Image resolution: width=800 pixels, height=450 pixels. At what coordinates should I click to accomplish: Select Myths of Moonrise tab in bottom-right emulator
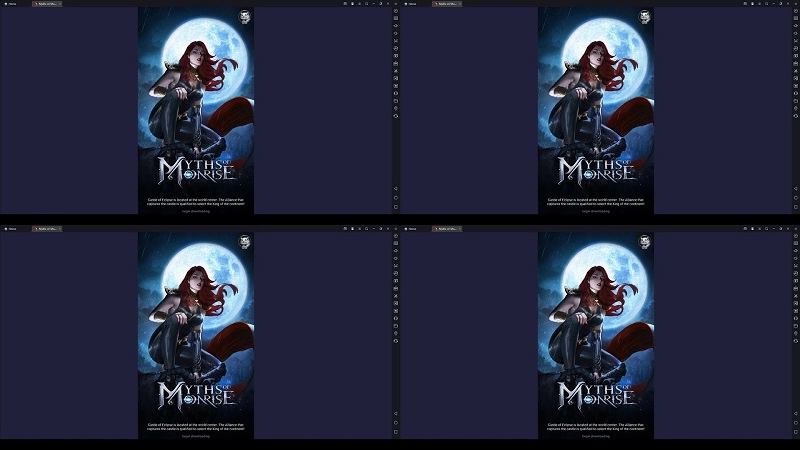point(445,229)
